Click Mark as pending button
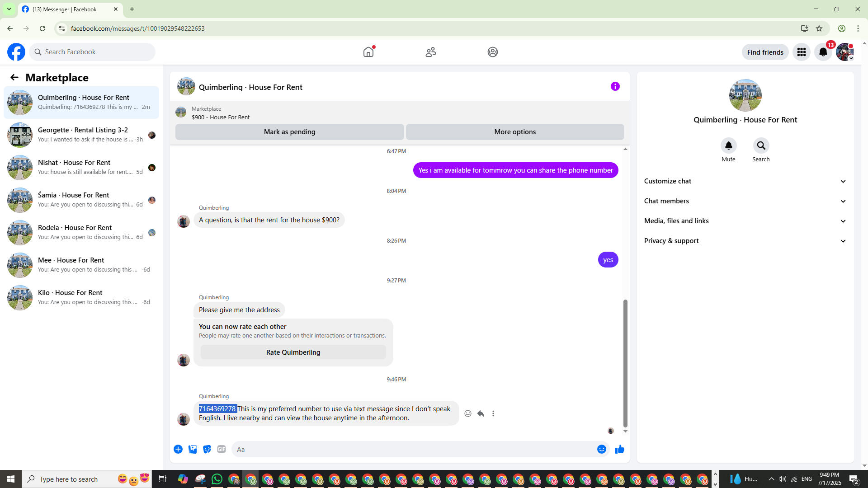 pyautogui.click(x=290, y=132)
